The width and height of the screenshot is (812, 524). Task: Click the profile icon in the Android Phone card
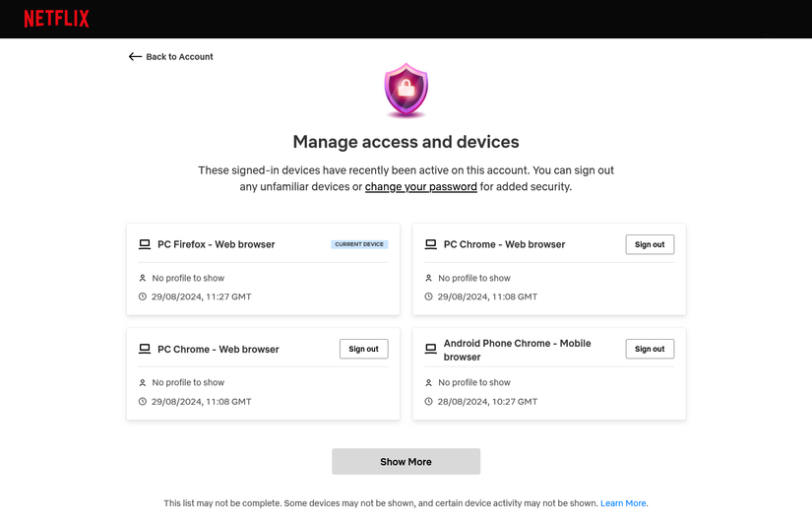tap(428, 383)
